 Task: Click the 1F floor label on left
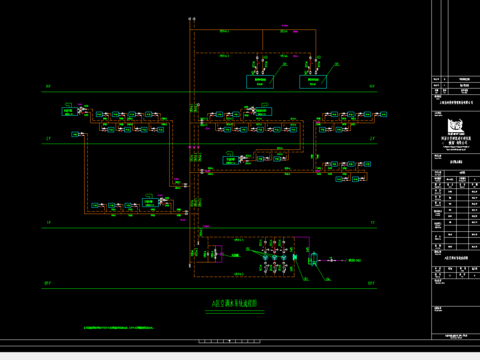48,222
